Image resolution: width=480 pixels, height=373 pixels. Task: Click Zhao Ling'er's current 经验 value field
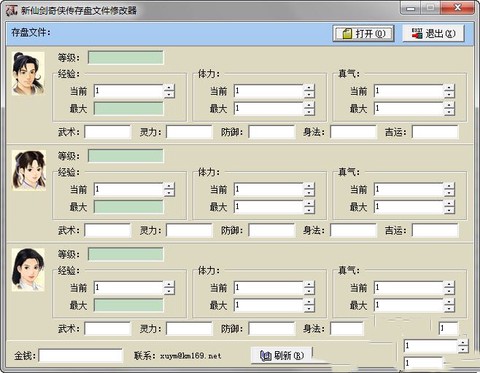pos(129,189)
